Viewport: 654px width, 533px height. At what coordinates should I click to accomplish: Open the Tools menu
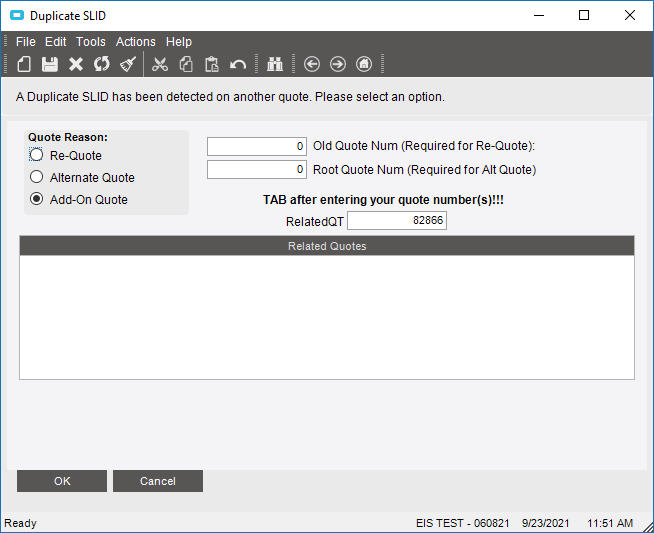click(x=91, y=42)
